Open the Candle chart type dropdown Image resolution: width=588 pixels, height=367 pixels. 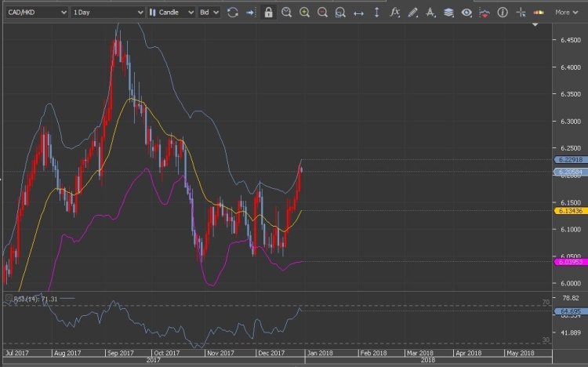point(170,13)
